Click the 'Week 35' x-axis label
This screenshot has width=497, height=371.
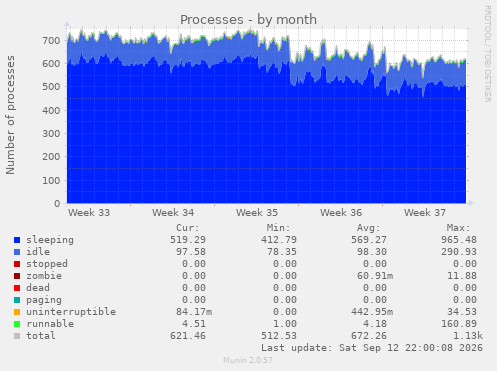click(x=257, y=213)
